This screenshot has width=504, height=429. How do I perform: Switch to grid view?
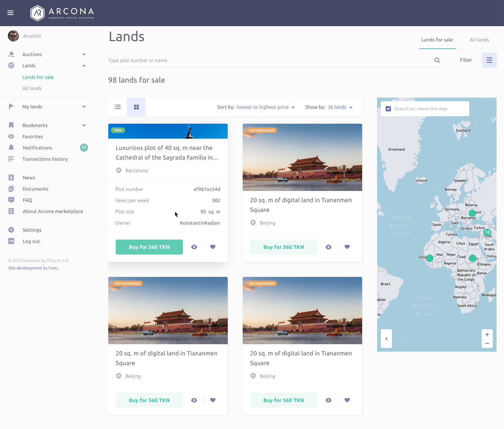click(x=136, y=107)
